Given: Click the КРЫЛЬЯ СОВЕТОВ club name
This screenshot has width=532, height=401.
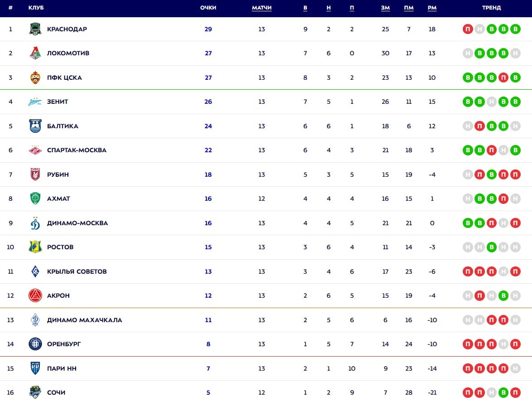Looking at the screenshot, I should [77, 271].
